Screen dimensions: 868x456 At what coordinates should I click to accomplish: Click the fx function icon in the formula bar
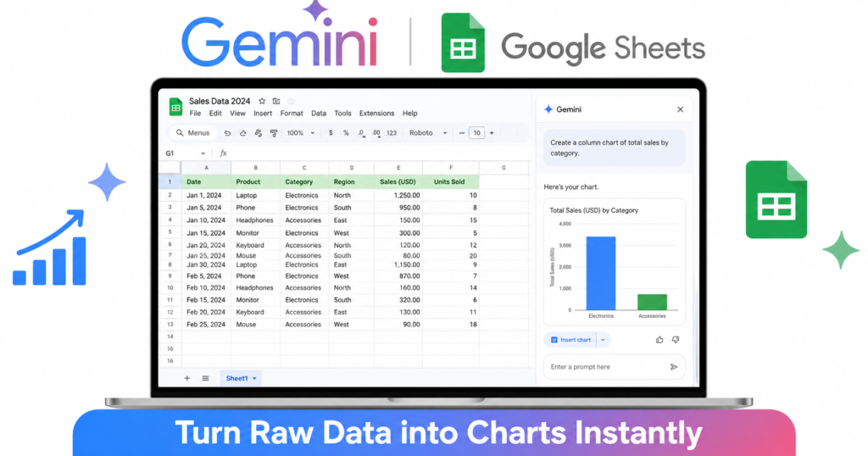[x=223, y=153]
